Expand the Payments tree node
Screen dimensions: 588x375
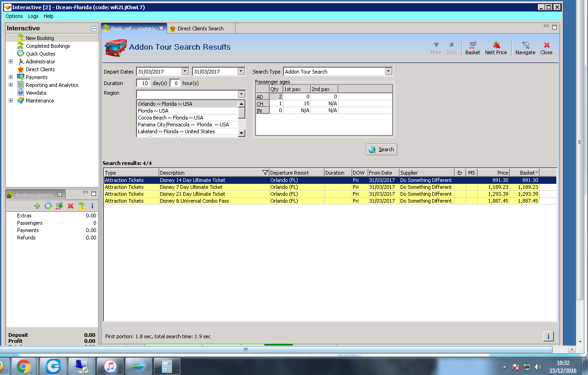(11, 77)
